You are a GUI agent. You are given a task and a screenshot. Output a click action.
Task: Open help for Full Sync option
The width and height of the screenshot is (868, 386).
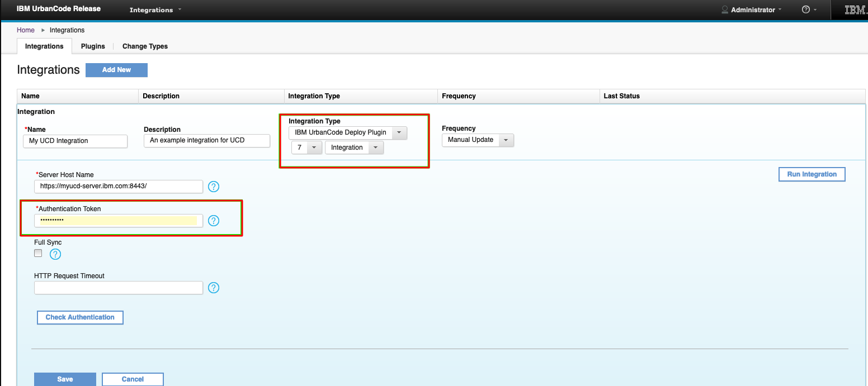click(55, 253)
